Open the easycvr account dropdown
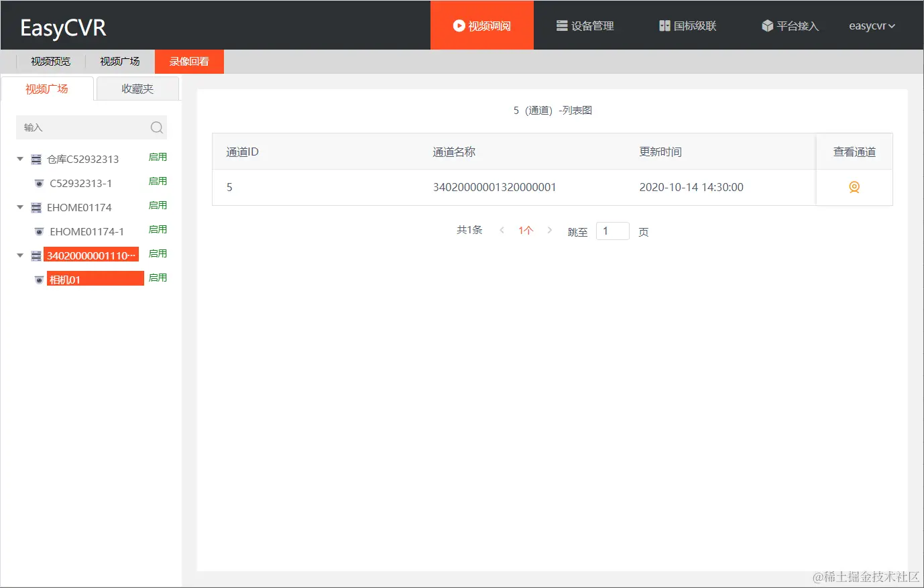924x588 pixels. [x=871, y=25]
